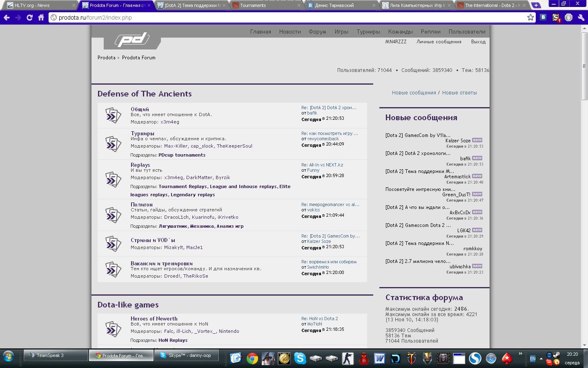The width and height of the screenshot is (588, 368).
Task: Switch to the Денис Тарнавский tab
Action: (x=341, y=5)
